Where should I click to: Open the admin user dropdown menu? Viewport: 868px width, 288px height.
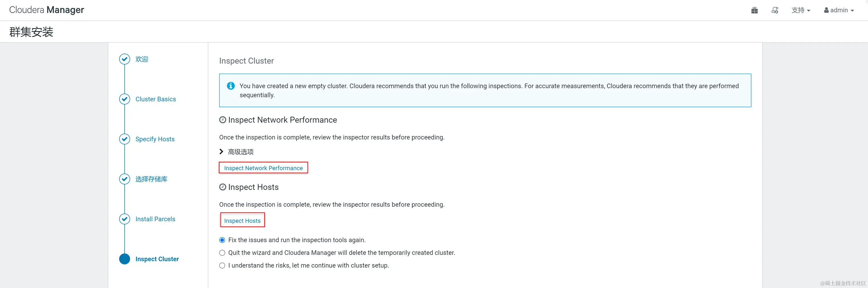click(839, 10)
